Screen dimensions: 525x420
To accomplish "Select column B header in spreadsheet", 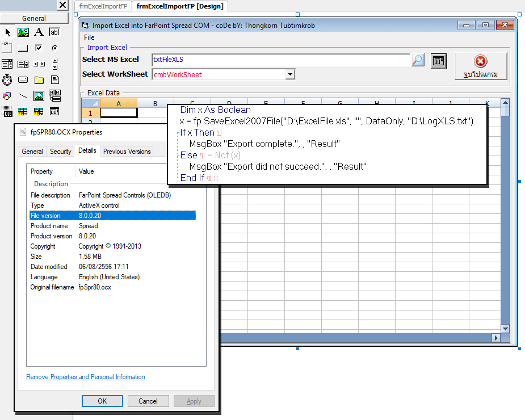I will 155,103.
